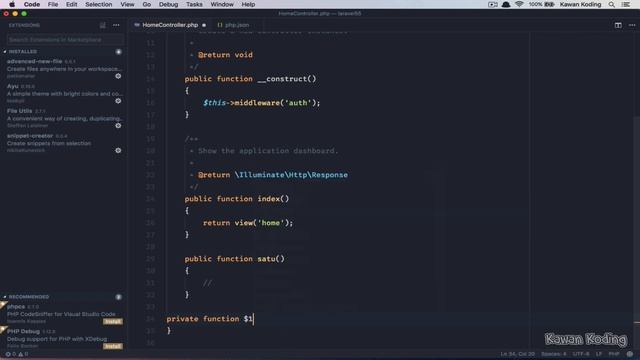Change the PHP language mode in status bar
This screenshot has width=640, height=360.
(614, 354)
